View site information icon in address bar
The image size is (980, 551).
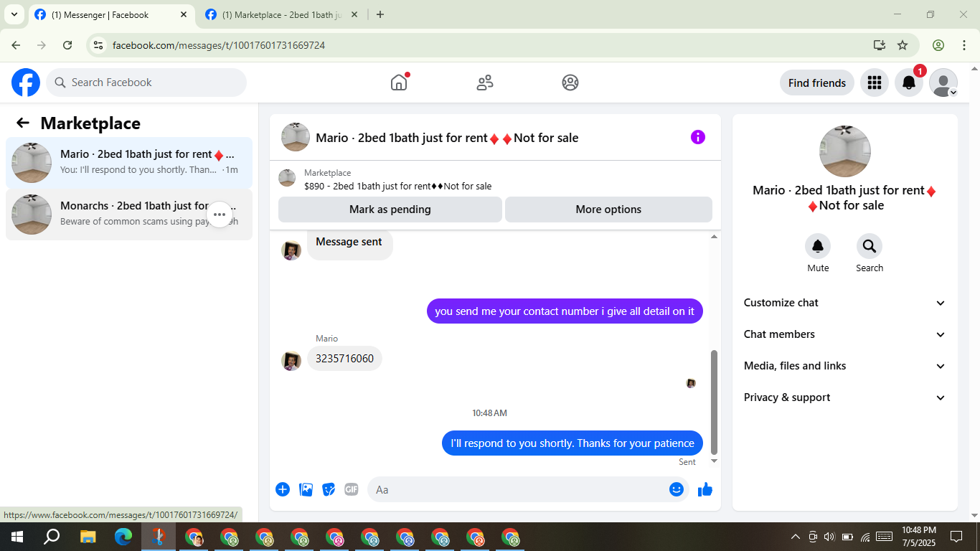pyautogui.click(x=99, y=45)
